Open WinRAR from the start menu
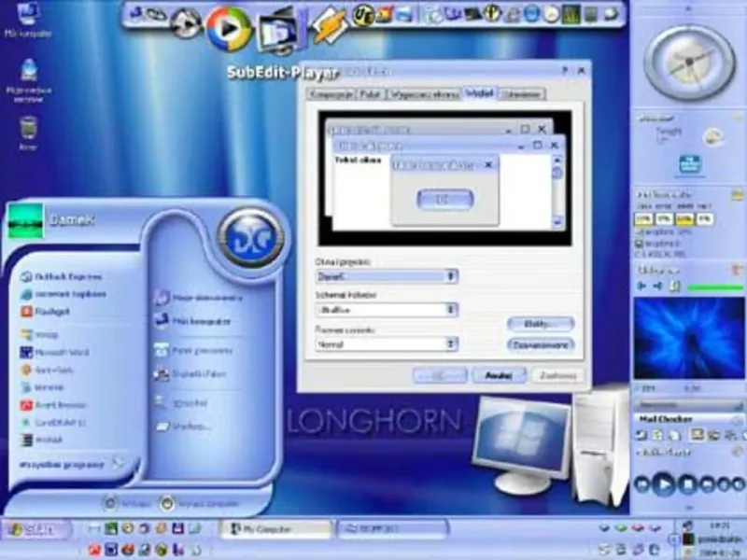 click(42, 440)
